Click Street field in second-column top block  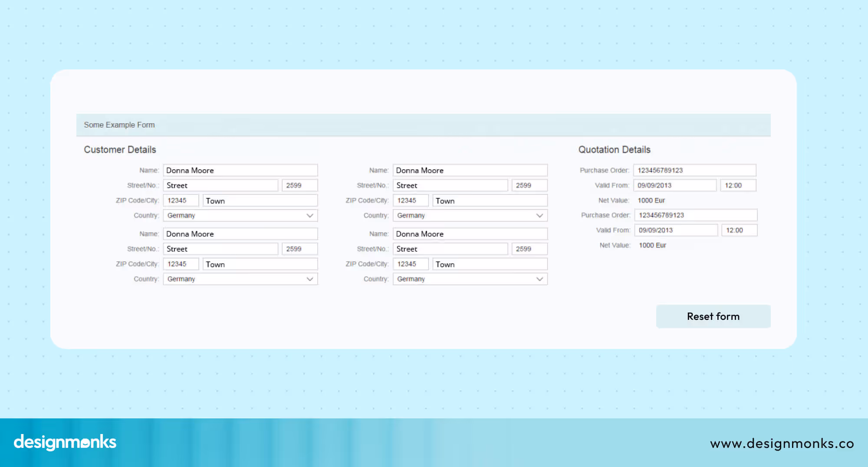tap(450, 185)
